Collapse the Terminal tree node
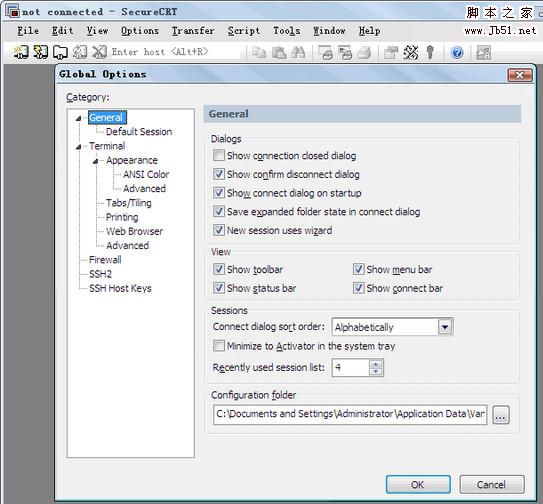The image size is (543, 504). (x=79, y=147)
